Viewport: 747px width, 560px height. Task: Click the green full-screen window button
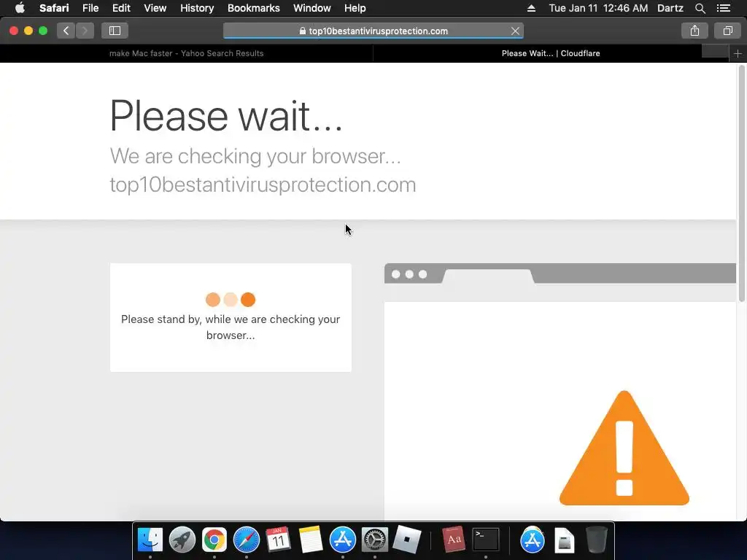pos(43,31)
